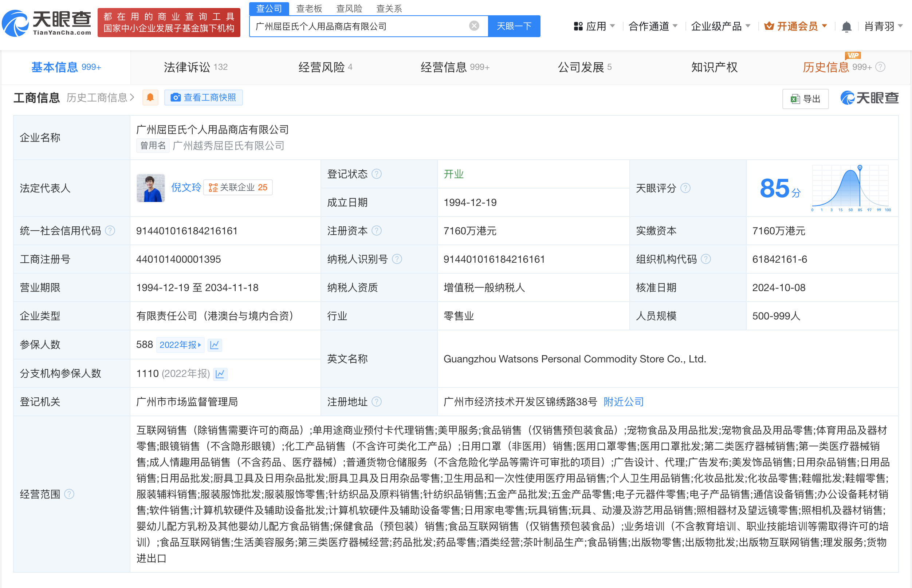This screenshot has height=588, width=912.
Task: Click 天眼一下 search button
Action: (514, 26)
